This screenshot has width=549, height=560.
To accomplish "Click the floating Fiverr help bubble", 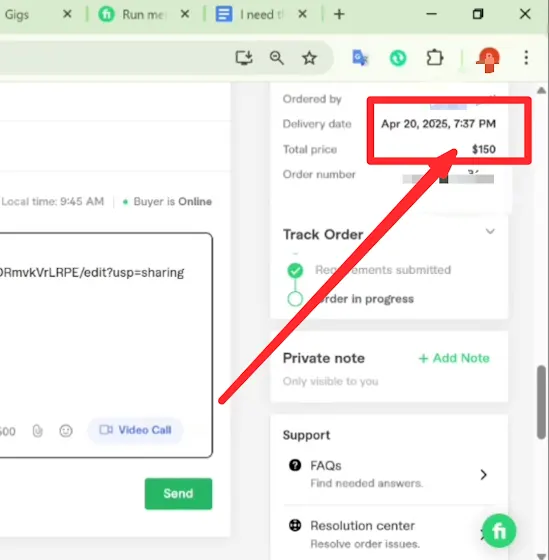I will [499, 531].
